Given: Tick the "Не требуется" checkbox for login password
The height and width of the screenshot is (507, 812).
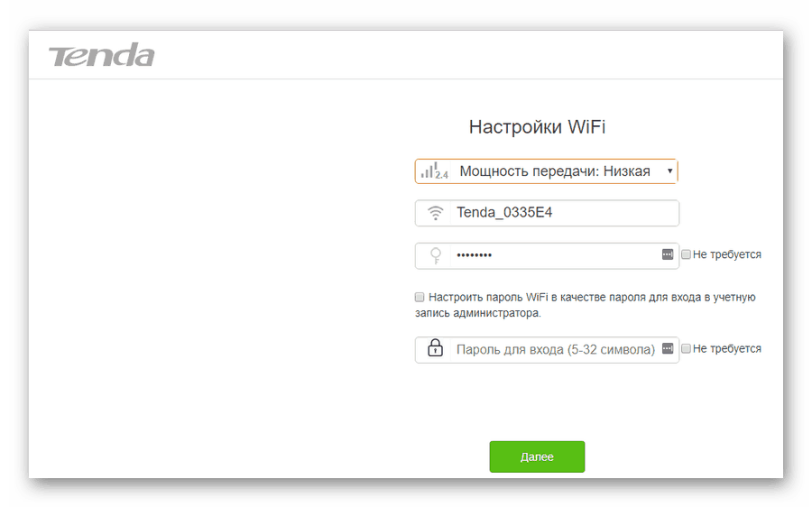Looking at the screenshot, I should [687, 349].
